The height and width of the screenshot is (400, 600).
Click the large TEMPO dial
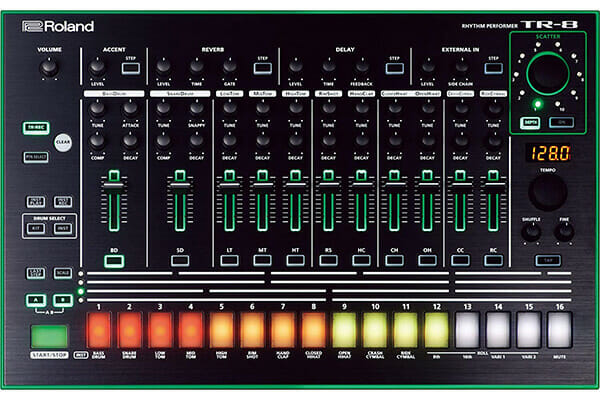tap(548, 193)
